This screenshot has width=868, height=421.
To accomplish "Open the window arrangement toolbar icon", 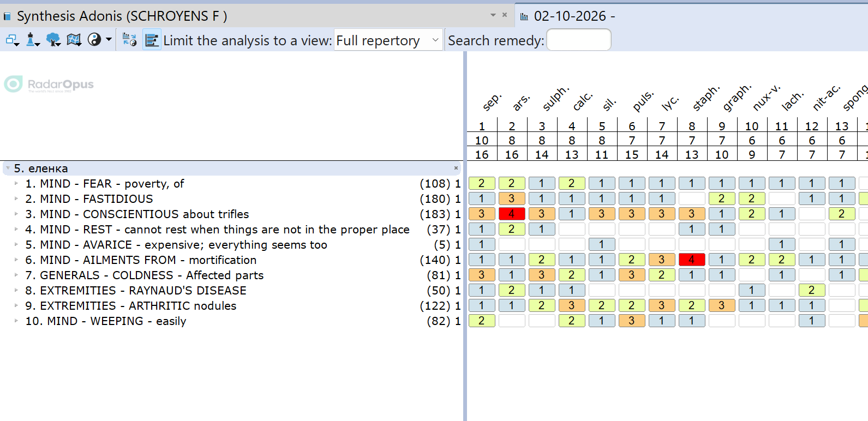I will [x=12, y=40].
